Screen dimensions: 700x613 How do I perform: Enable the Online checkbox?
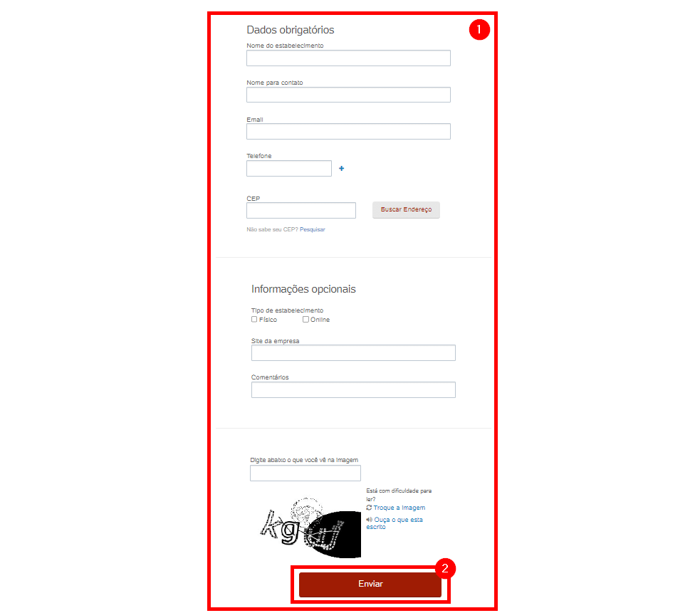[305, 319]
